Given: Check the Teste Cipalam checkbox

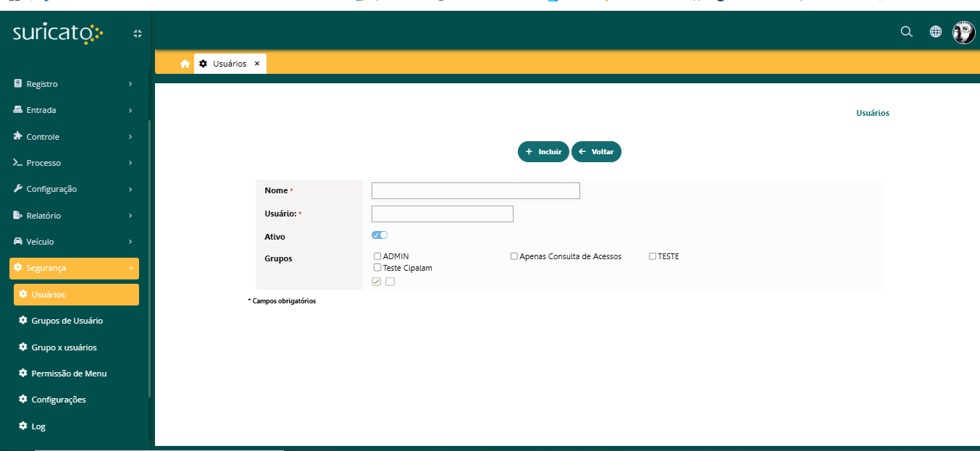Looking at the screenshot, I should pyautogui.click(x=377, y=267).
